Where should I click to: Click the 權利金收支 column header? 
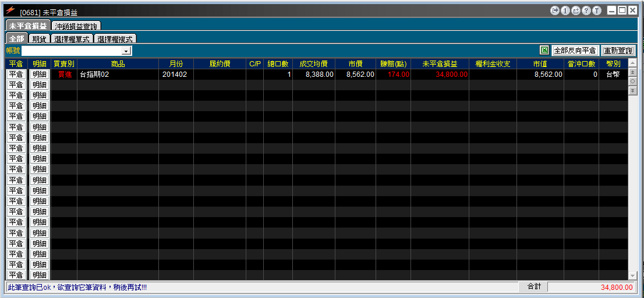click(x=493, y=64)
